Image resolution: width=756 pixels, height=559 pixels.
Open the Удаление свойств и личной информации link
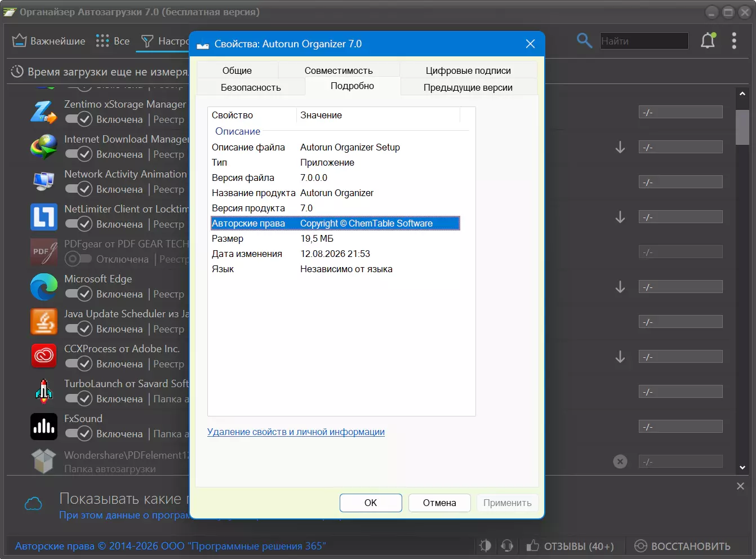(296, 432)
